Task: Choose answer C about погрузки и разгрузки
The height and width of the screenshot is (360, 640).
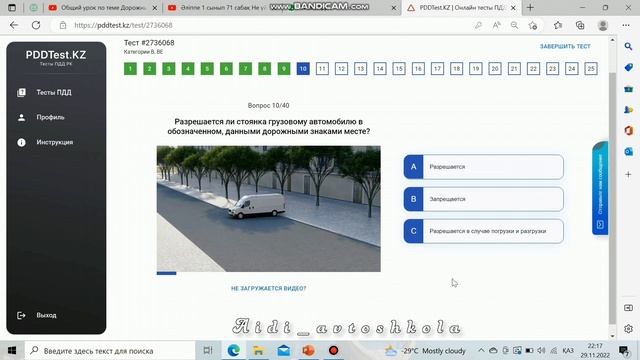Action: coord(484,231)
